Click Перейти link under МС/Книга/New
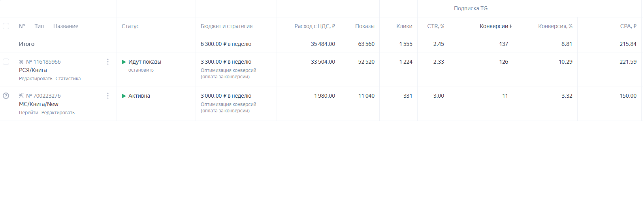Viewport: 644px width, 212px height. (28, 113)
